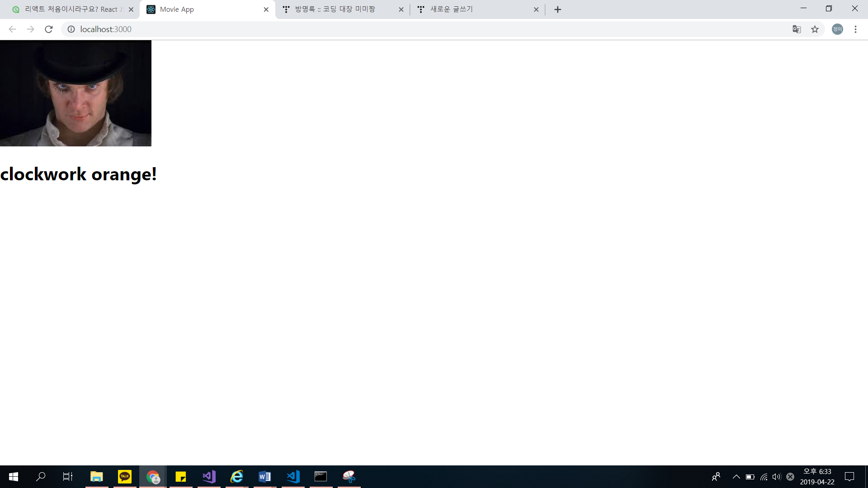Open a new tab with plus button

557,9
